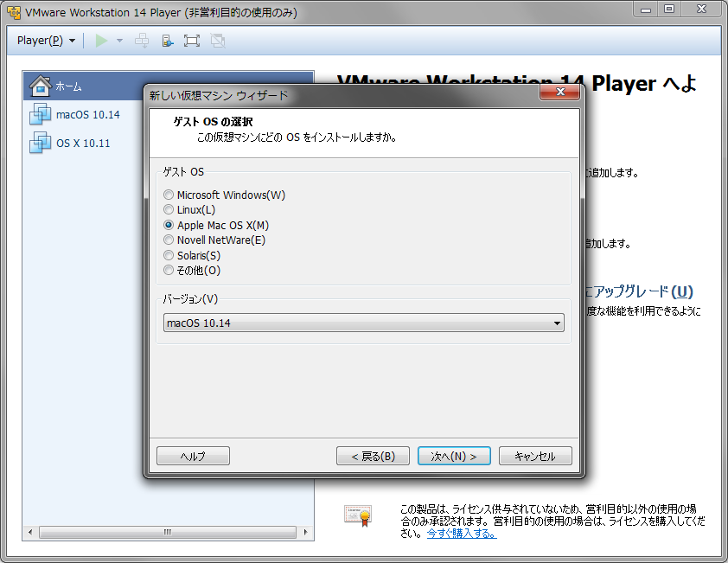The image size is (728, 563).
Task: Click the Unity mode toolbar icon
Action: [218, 41]
